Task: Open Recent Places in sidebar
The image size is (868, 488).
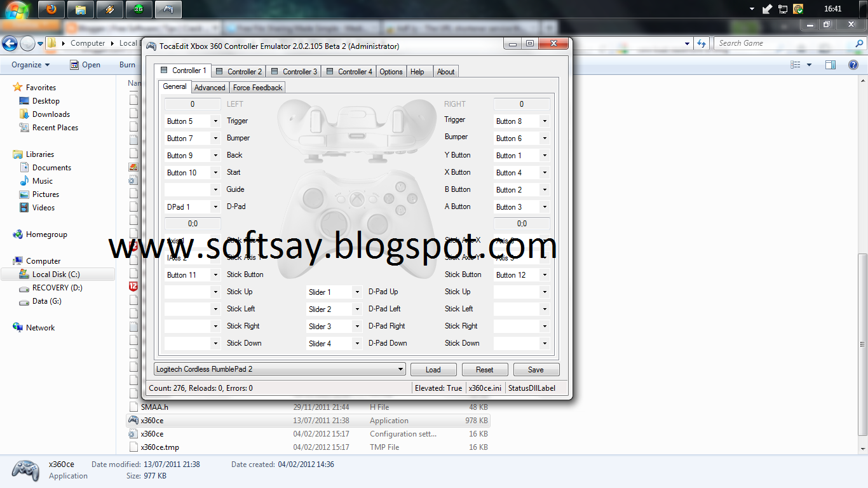Action: 55,128
